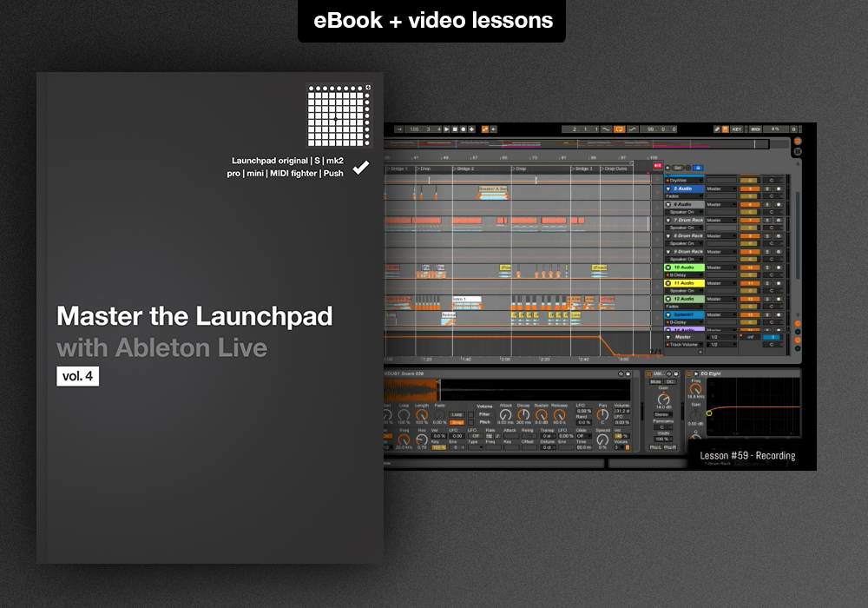The image size is (868, 608).
Task: Toggle the EQ Eight device activator icon
Action: [x=689, y=373]
